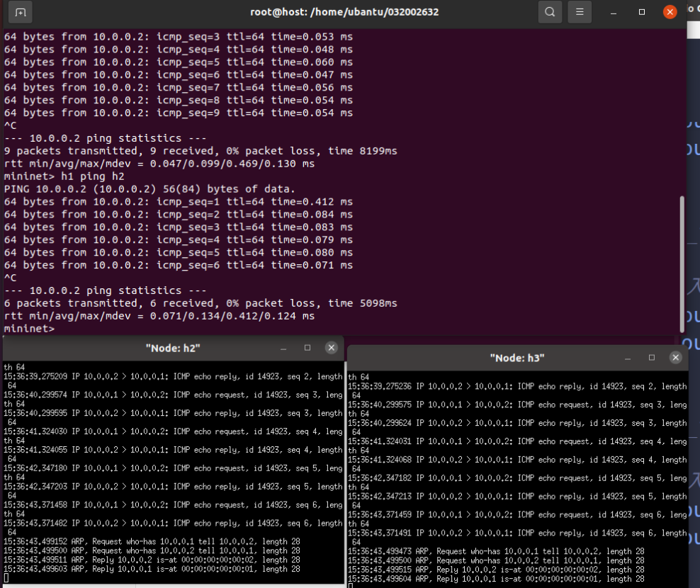Open a new terminal tab with the plus icon
Viewport: 700px width, 588px height.
tap(21, 12)
